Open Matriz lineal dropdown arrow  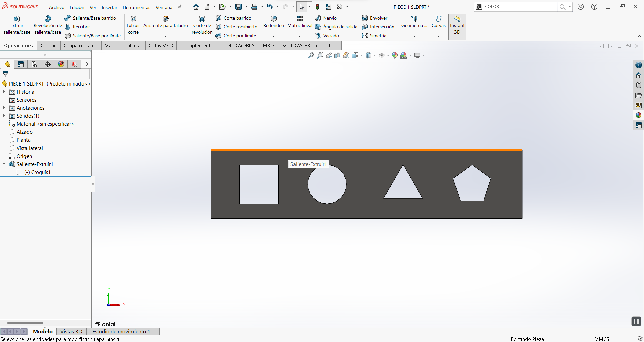tap(300, 36)
